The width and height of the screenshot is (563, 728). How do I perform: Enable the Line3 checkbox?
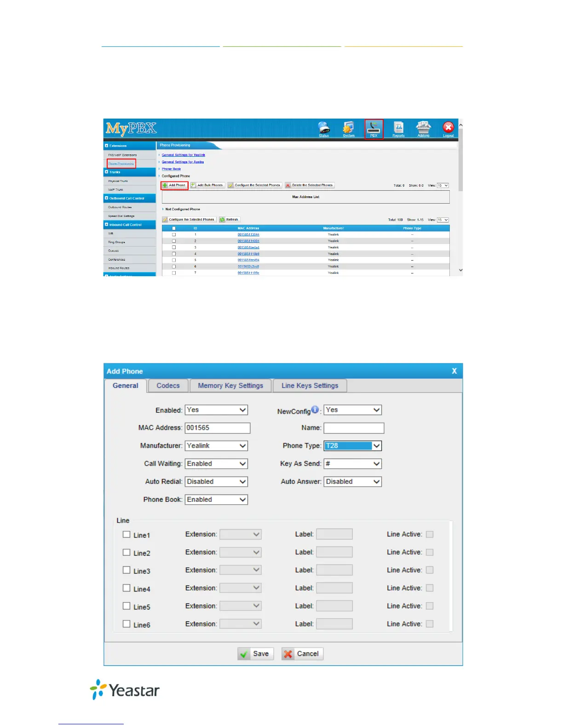126,570
